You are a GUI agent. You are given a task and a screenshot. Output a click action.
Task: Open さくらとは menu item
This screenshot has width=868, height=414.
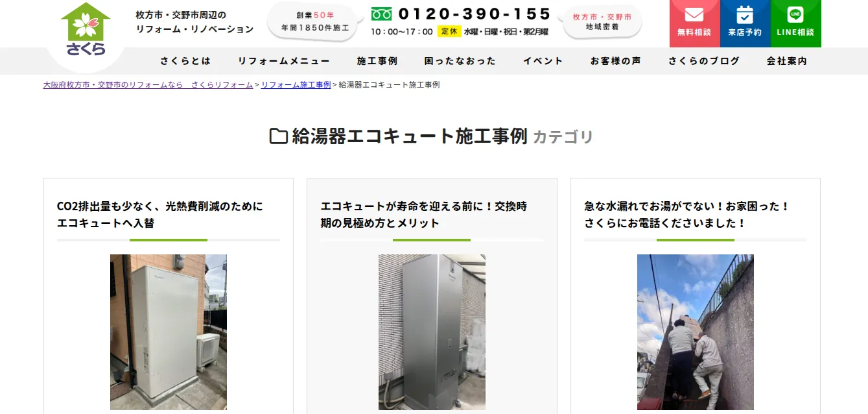pos(185,61)
